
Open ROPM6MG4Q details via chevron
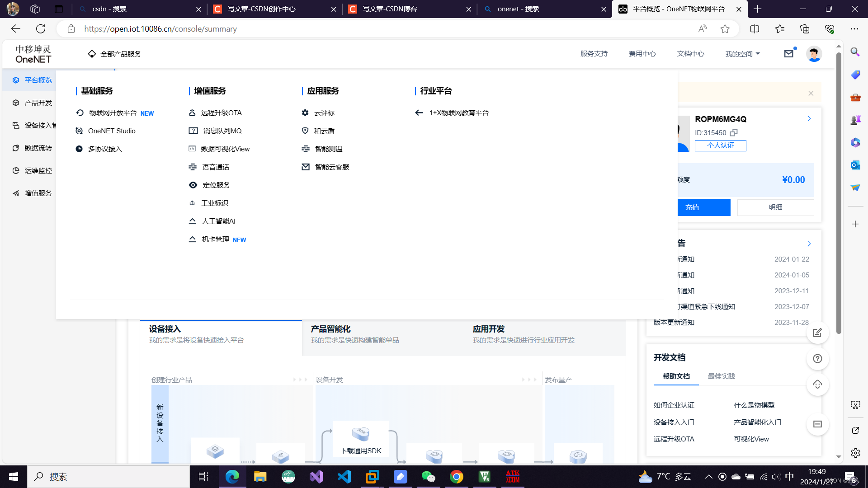pyautogui.click(x=809, y=118)
